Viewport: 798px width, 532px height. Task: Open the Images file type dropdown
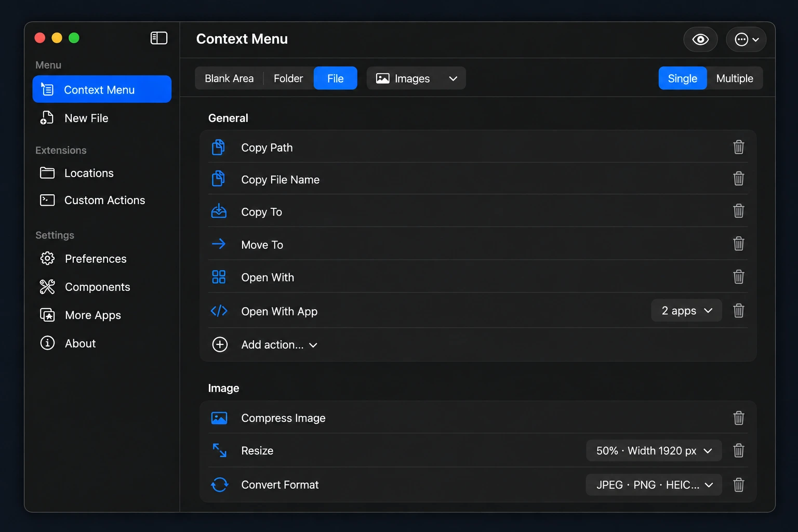416,78
